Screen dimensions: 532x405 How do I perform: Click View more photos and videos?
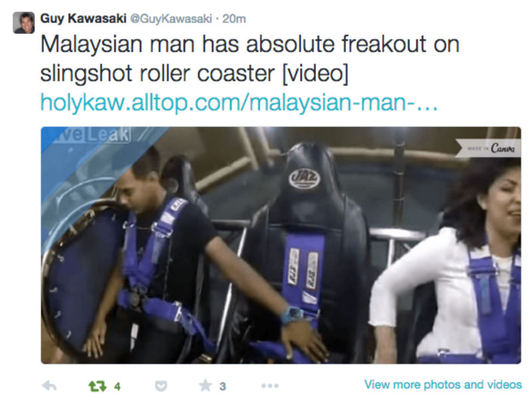[x=443, y=384]
